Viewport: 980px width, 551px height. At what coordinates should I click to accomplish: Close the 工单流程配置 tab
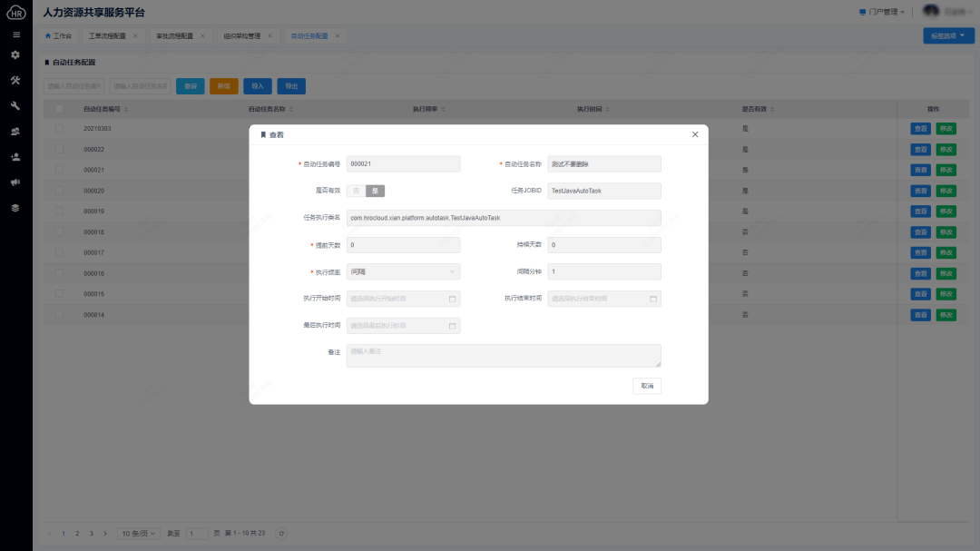135,35
